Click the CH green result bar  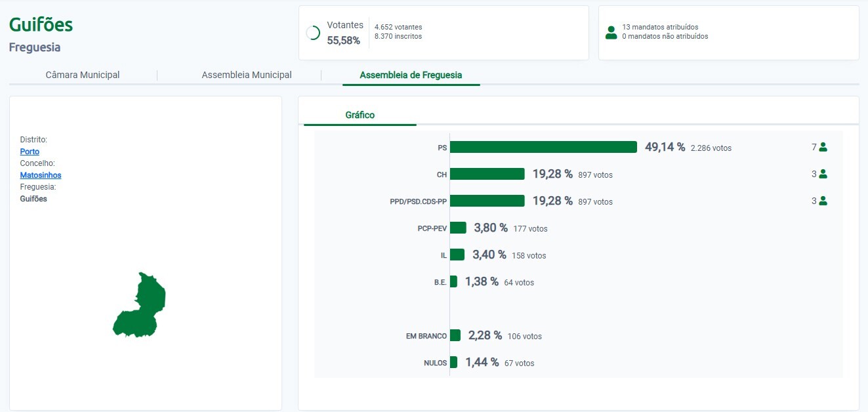click(x=487, y=174)
